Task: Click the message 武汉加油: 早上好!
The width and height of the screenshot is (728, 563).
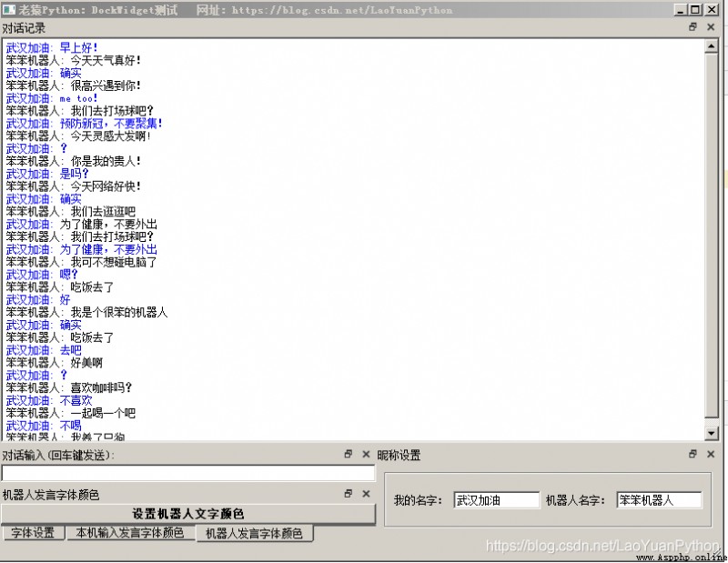Action: click(52, 47)
